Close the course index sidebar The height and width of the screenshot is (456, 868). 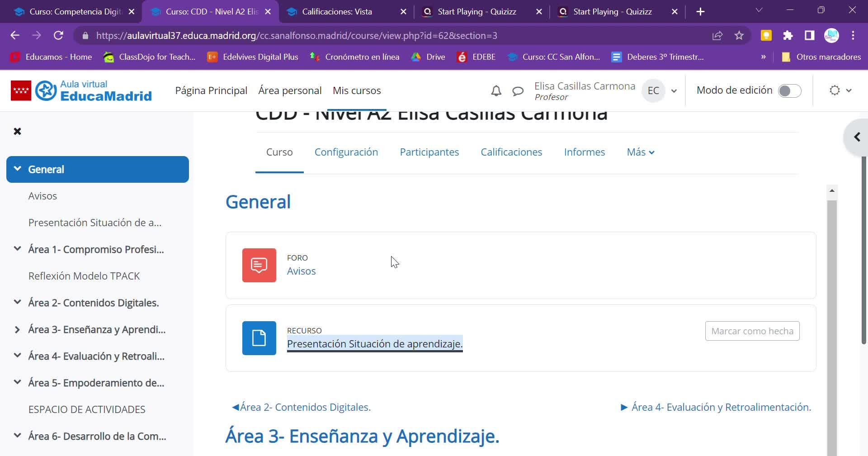(17, 131)
